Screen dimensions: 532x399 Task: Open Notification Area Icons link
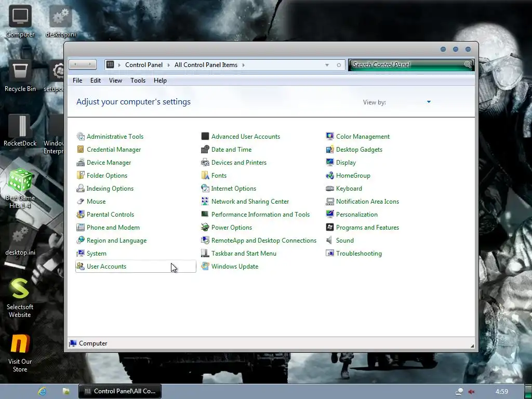pos(367,202)
